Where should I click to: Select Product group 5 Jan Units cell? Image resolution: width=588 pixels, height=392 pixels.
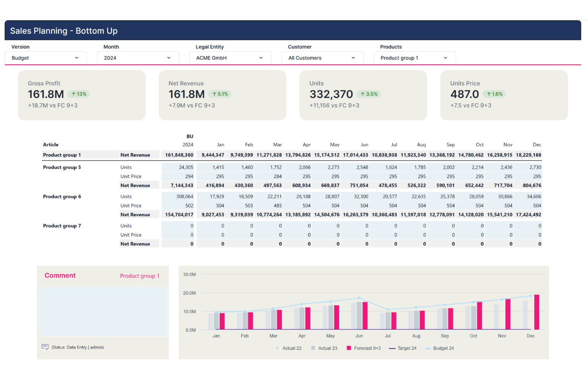[211, 167]
